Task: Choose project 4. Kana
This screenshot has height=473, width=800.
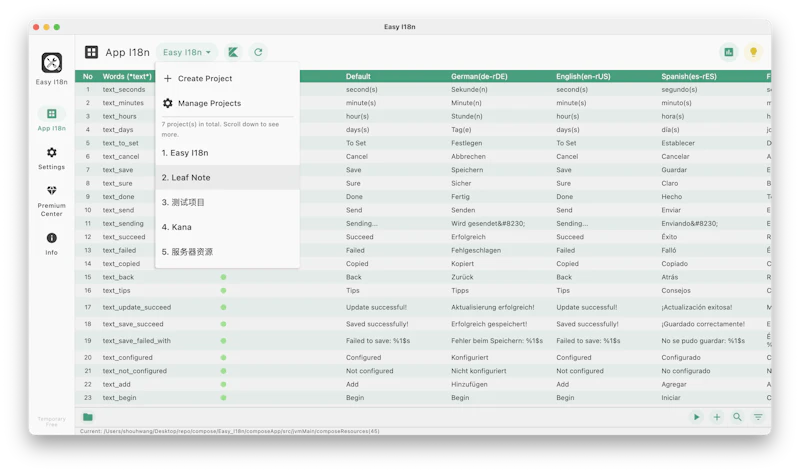Action: (x=228, y=227)
